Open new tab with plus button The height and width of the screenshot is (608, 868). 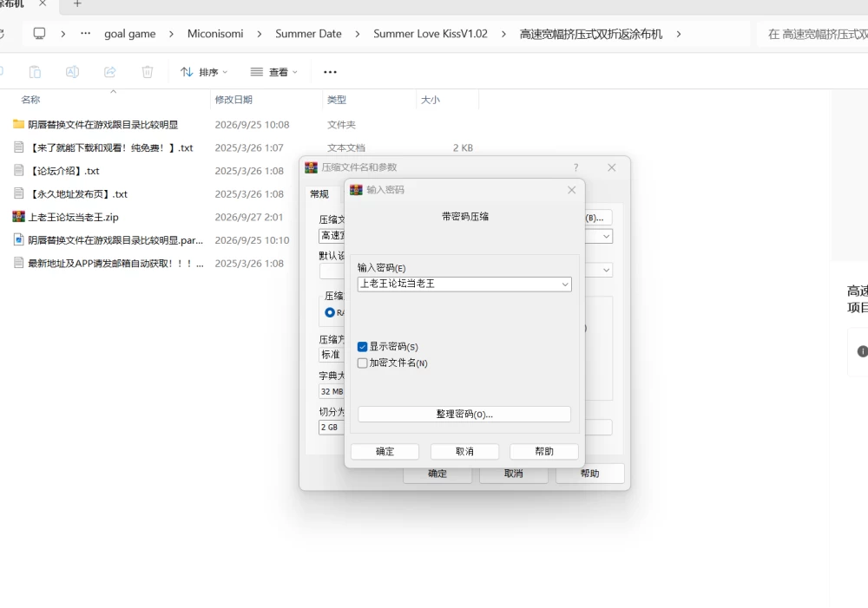pyautogui.click(x=77, y=3)
